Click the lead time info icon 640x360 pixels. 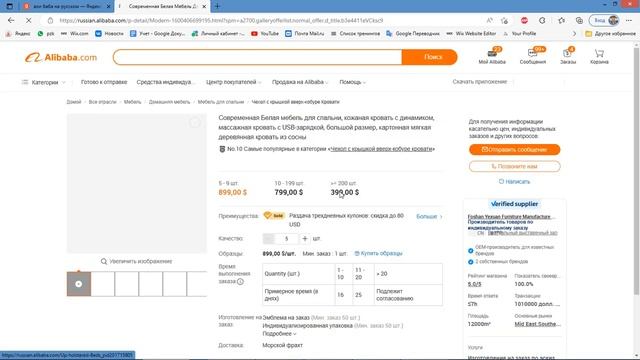tap(240, 282)
